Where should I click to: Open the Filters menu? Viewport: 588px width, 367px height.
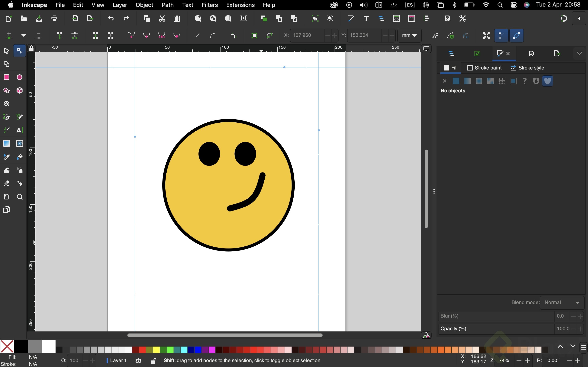[209, 5]
